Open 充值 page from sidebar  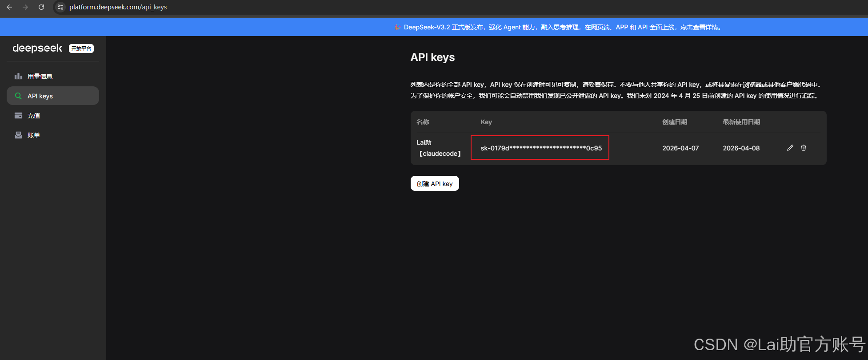click(53, 116)
